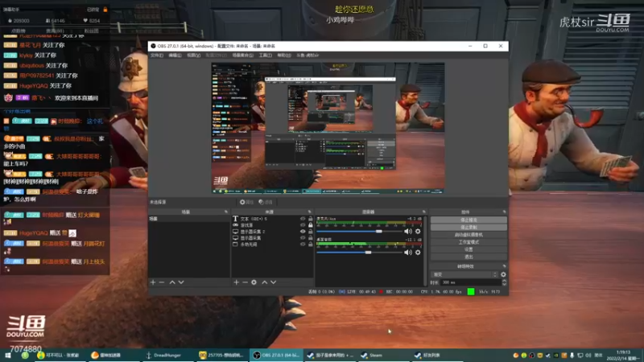The image size is (644, 362).
Task: Remove selected scene with minus icon
Action: tap(162, 282)
